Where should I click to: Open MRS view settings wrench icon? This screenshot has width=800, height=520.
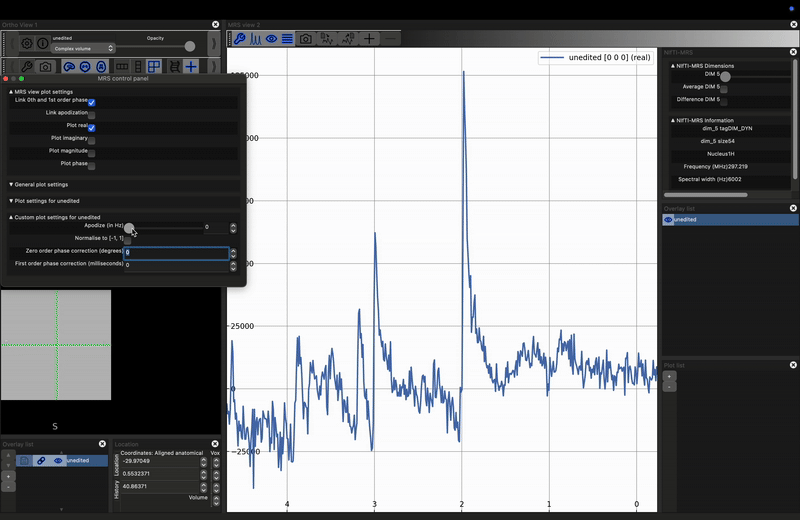point(239,39)
